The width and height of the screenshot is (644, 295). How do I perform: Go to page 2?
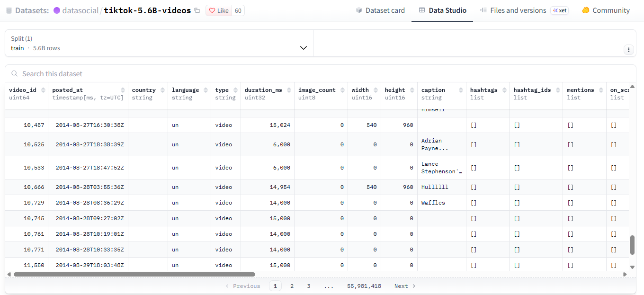point(292,286)
